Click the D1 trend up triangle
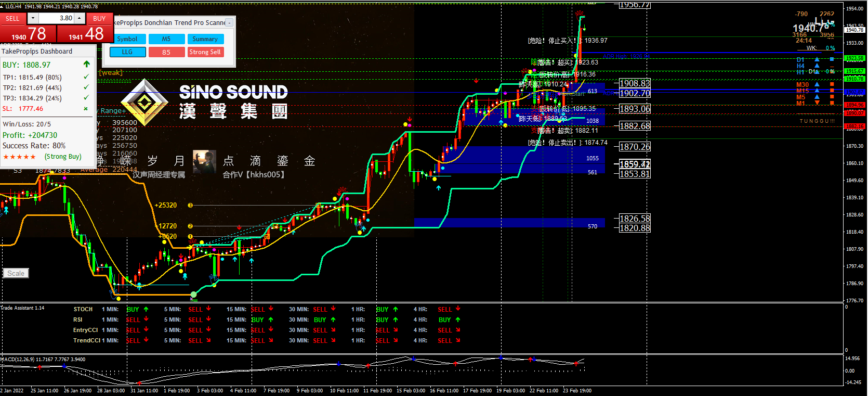Screen dimensions: 868x396 [x=817, y=59]
